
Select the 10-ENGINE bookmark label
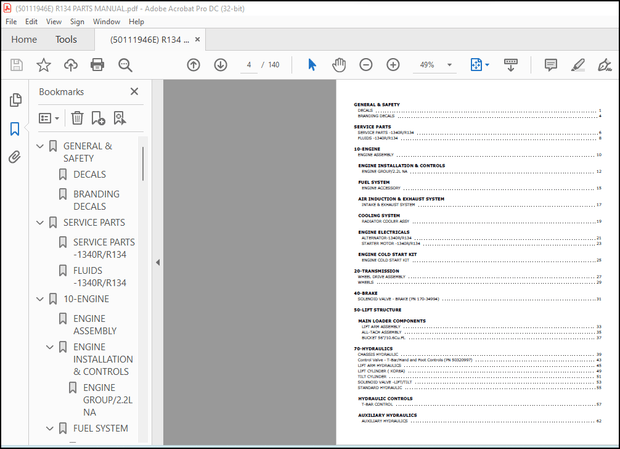(86, 299)
